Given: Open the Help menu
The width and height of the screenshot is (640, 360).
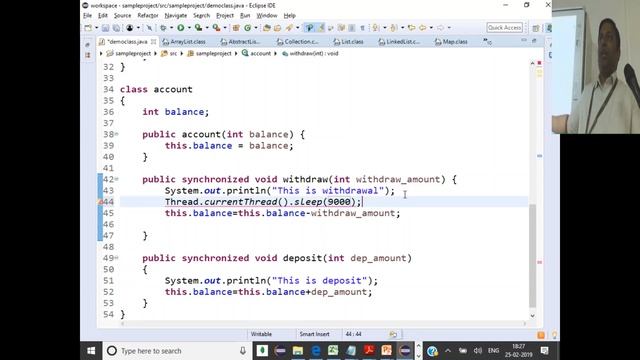Looking at the screenshot, I should coord(289,16).
